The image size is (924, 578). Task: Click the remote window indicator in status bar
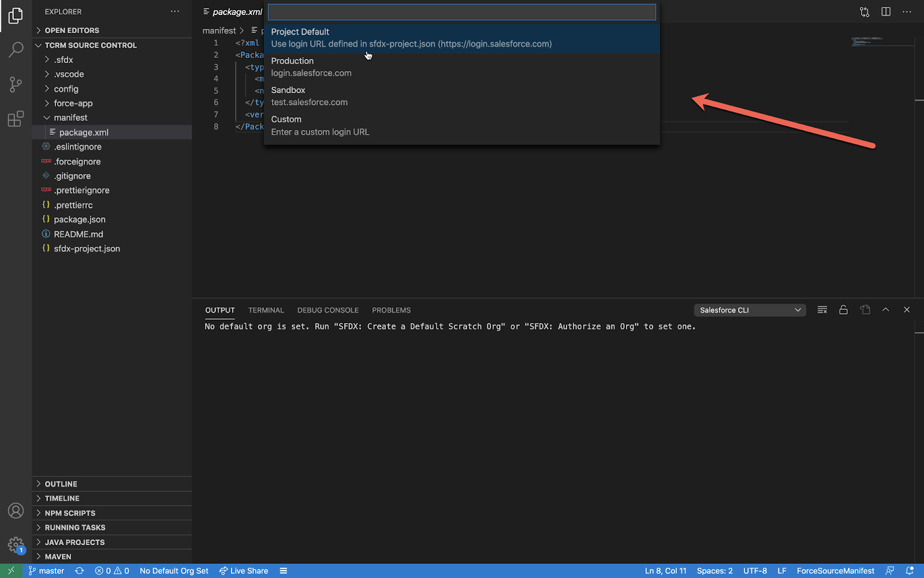(x=11, y=570)
